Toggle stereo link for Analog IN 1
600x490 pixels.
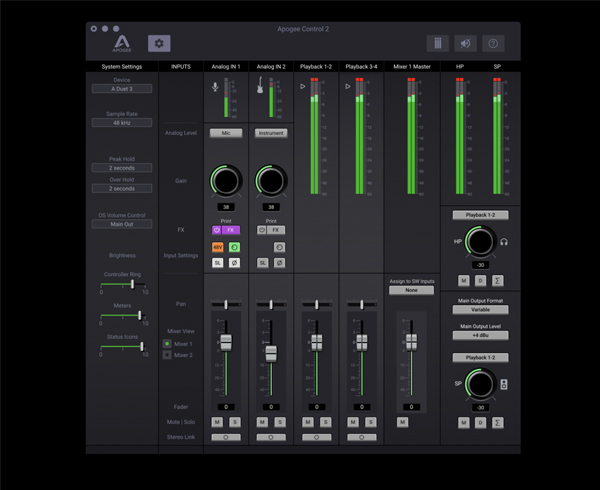pyautogui.click(x=226, y=437)
